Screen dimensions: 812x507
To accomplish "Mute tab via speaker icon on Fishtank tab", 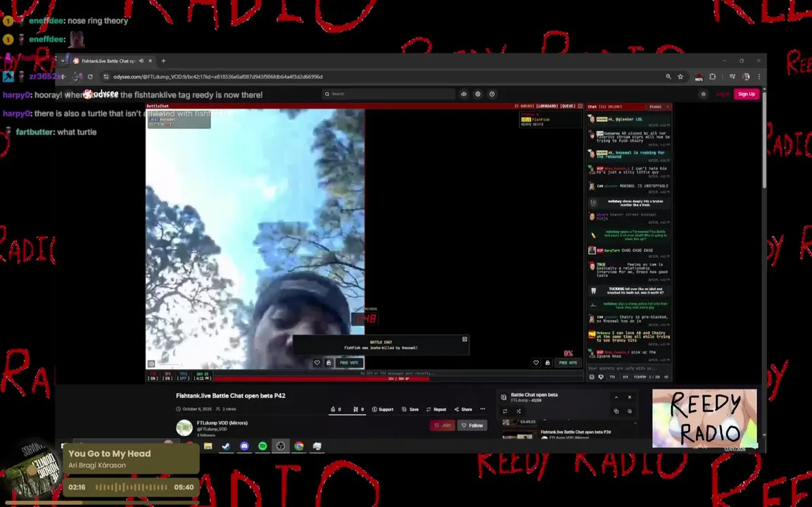I will point(141,61).
